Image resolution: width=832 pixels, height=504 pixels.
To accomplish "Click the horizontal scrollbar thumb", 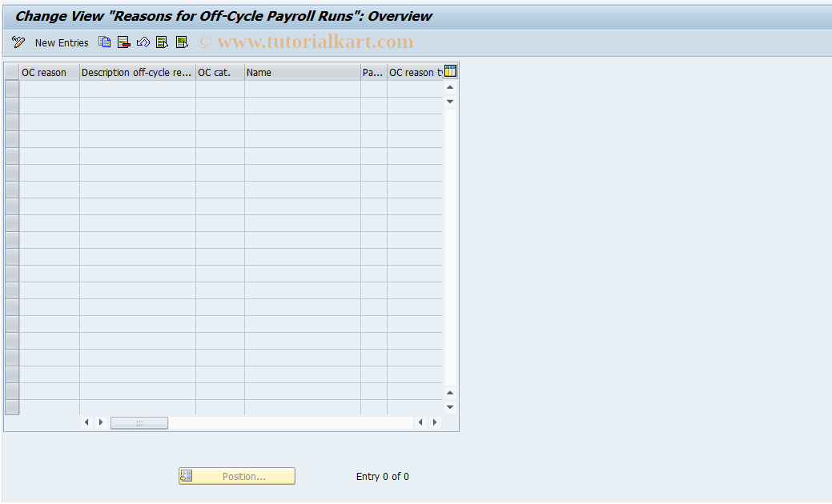I will pyautogui.click(x=139, y=422).
